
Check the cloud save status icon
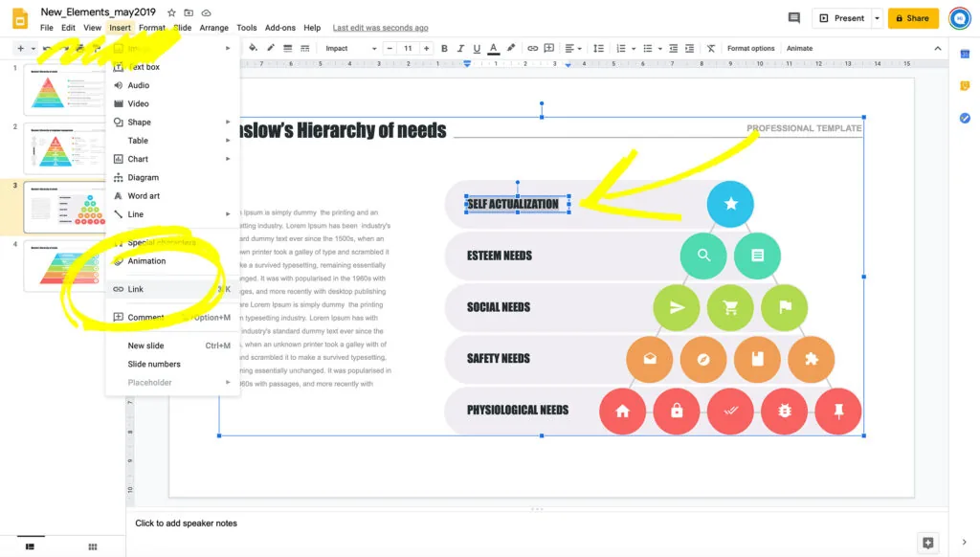[207, 12]
